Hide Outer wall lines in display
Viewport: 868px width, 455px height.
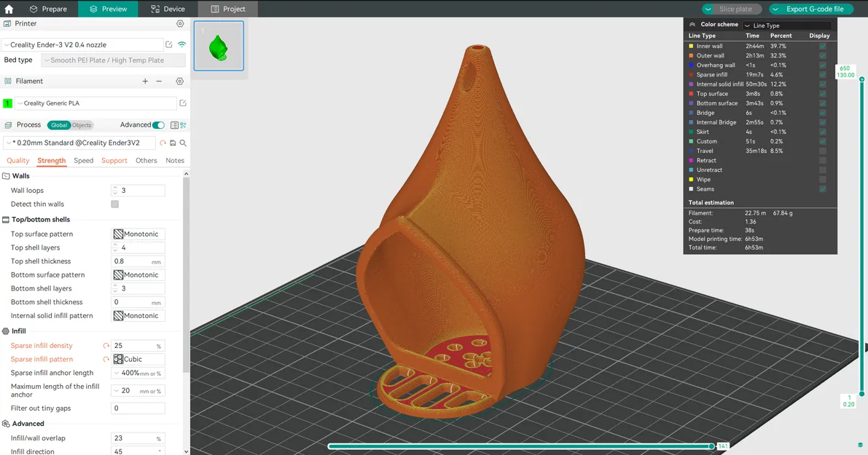click(x=823, y=55)
